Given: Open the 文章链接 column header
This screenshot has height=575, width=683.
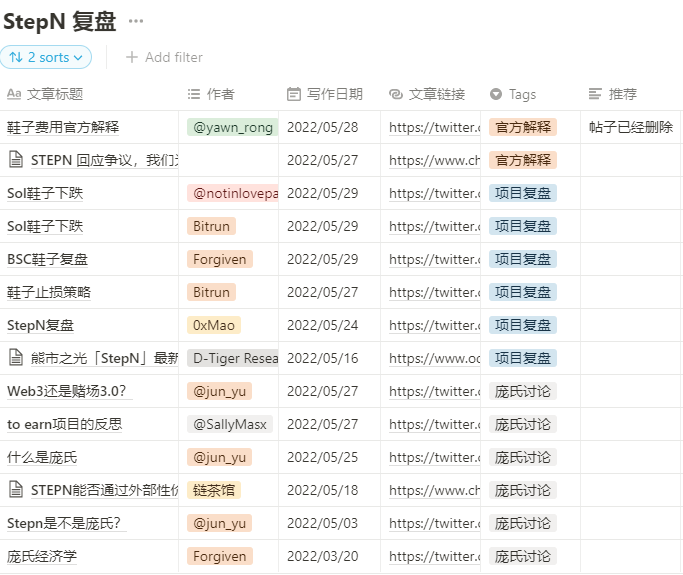Looking at the screenshot, I should click(x=427, y=94).
